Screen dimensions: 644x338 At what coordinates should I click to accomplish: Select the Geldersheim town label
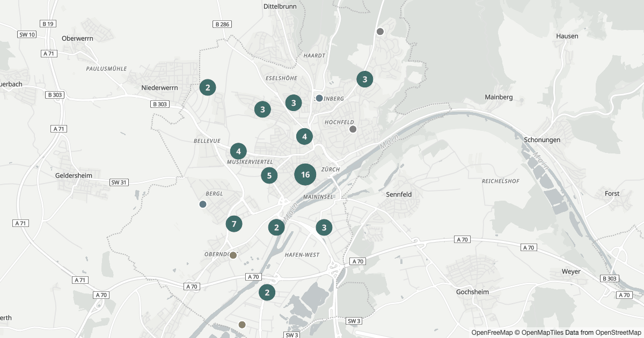pyautogui.click(x=74, y=175)
